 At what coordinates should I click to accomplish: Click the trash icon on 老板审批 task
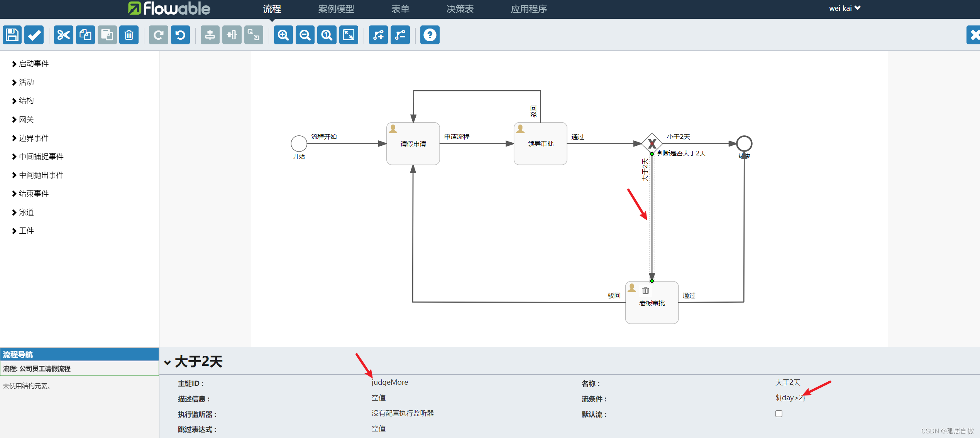pos(645,291)
